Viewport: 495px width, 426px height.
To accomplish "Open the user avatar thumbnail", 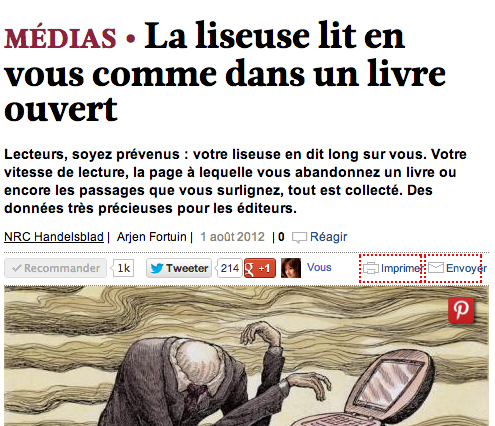I will [x=291, y=268].
